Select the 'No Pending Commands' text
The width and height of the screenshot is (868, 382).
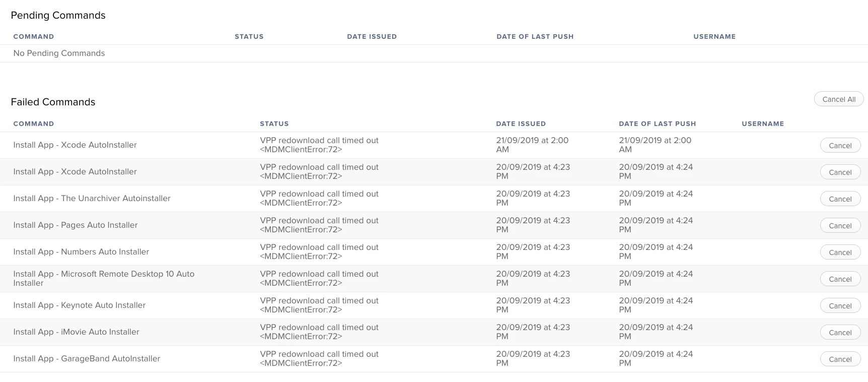click(59, 53)
